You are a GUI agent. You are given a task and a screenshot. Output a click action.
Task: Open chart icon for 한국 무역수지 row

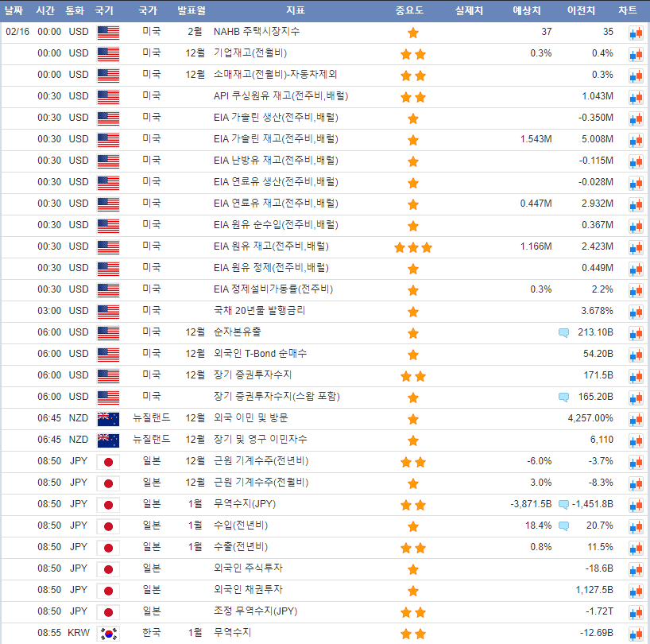click(636, 633)
